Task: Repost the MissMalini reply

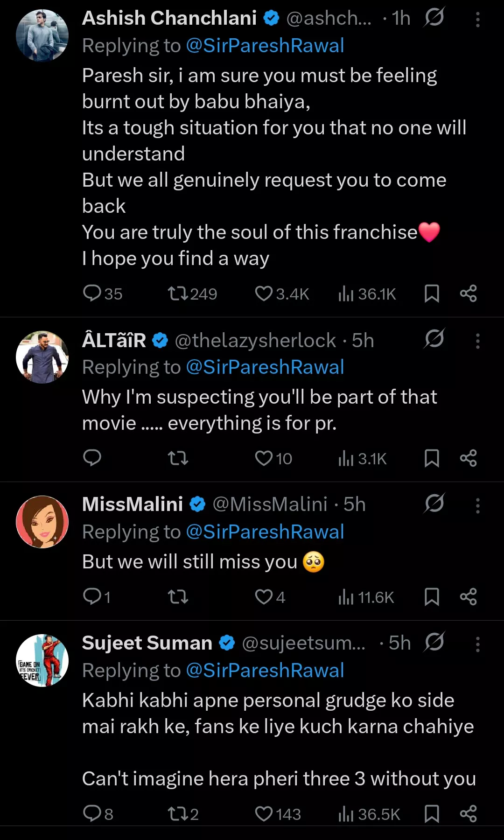Action: (x=178, y=596)
